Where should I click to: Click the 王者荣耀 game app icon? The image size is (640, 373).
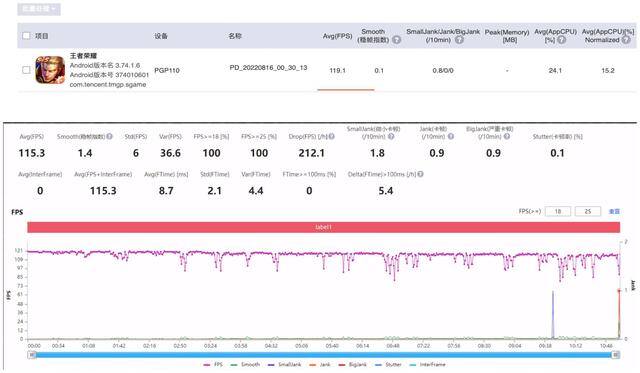50,70
